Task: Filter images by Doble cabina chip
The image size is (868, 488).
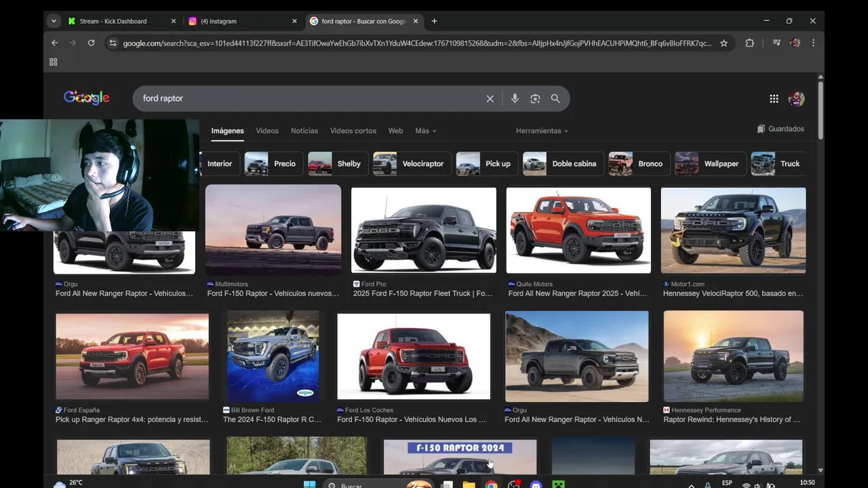Action: (x=562, y=164)
